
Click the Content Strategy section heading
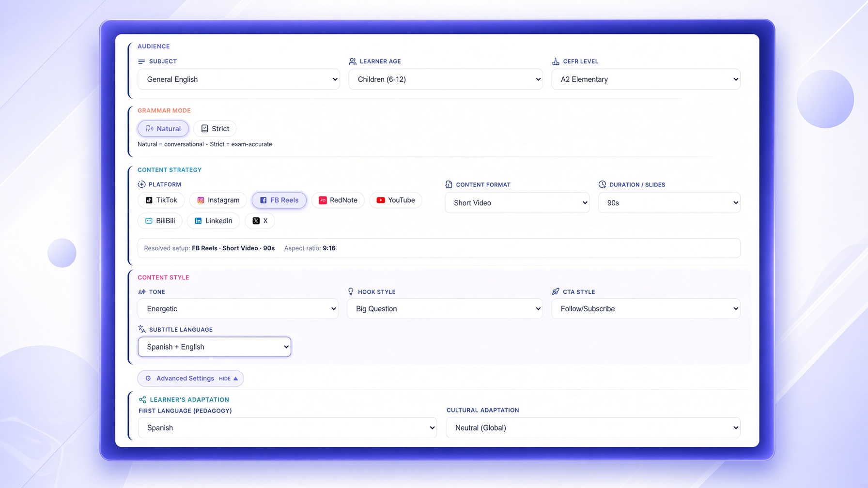[x=170, y=170]
